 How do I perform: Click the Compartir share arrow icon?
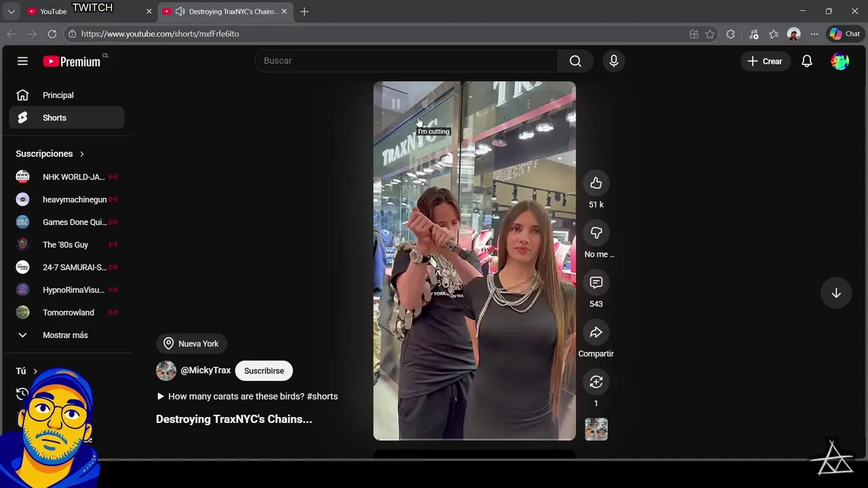point(596,332)
